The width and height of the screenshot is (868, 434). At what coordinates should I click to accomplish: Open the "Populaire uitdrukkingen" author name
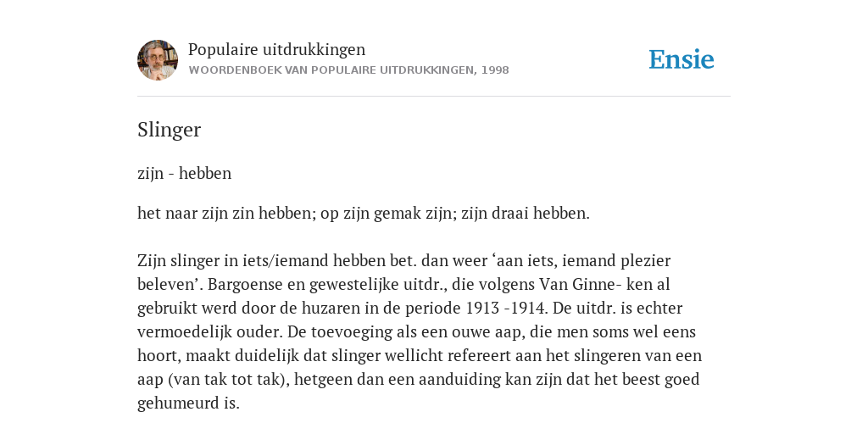277,49
